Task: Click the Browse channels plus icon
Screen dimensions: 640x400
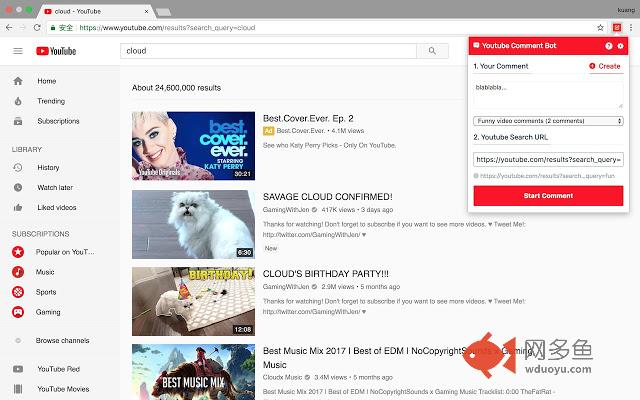Action: (x=18, y=340)
